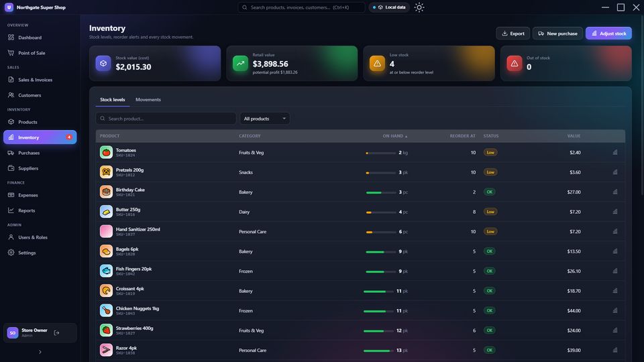The height and width of the screenshot is (362, 644).
Task: Click the notification badge on Inventory item
Action: (69, 137)
